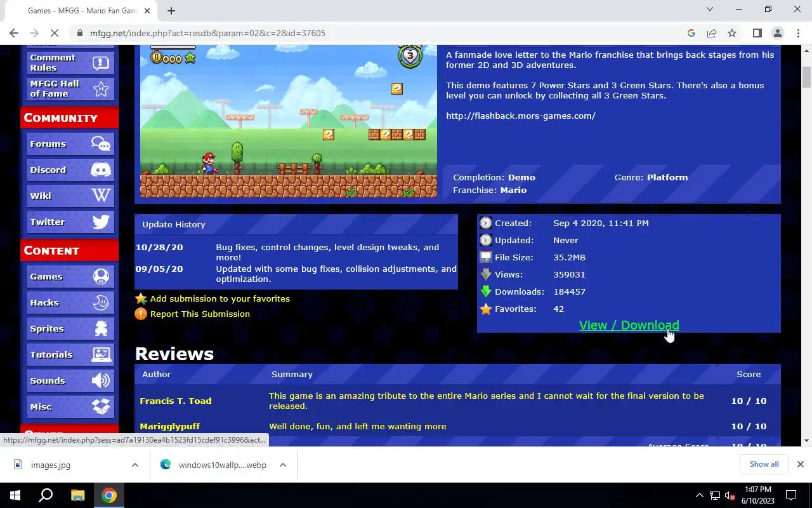Open Francis T. Toad review summary
Viewport: 812px width, 508px height.
point(486,401)
